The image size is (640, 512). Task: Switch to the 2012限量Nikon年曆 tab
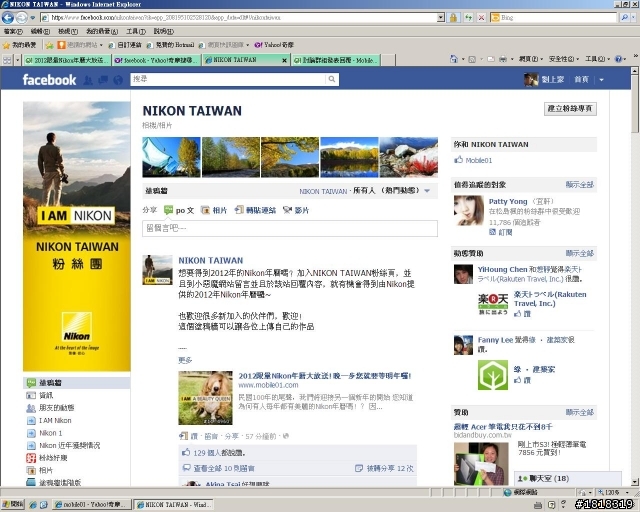tap(67, 60)
